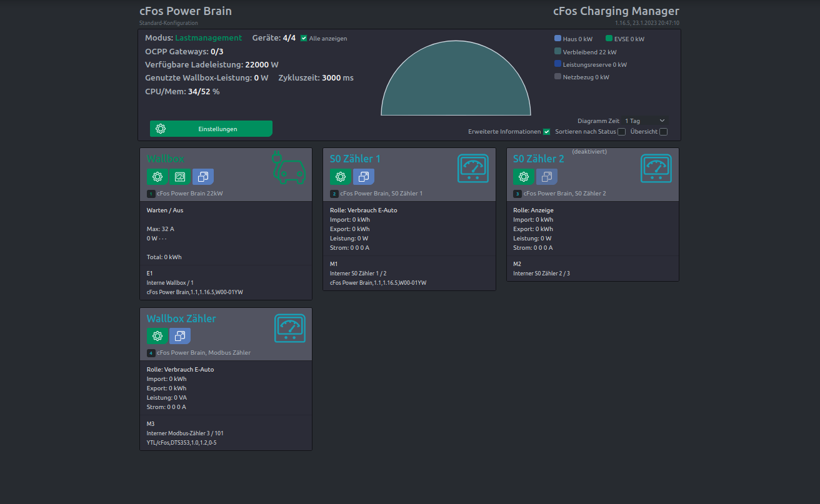Open the Wallbox monitor/chart icon
820x504 pixels.
pyautogui.click(x=180, y=177)
